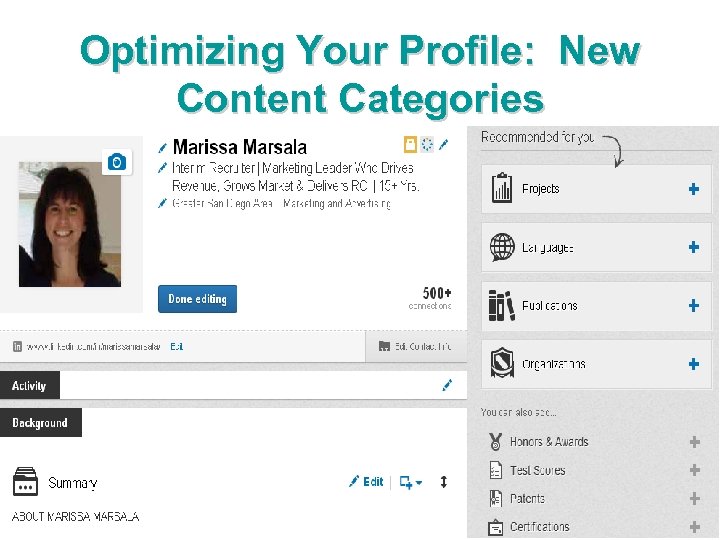Image resolution: width=720 pixels, height=540 pixels.
Task: Click the Languages globe icon
Action: 502,247
